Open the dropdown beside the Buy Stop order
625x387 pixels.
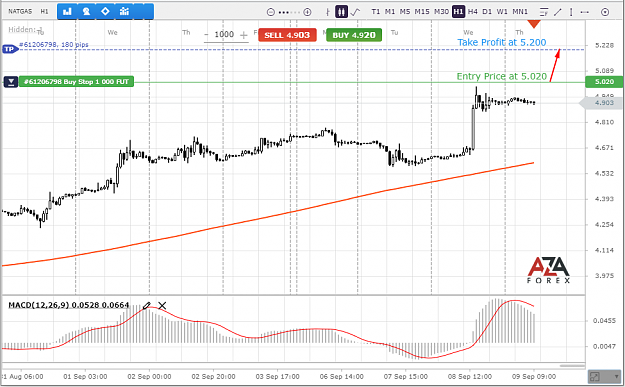point(11,82)
